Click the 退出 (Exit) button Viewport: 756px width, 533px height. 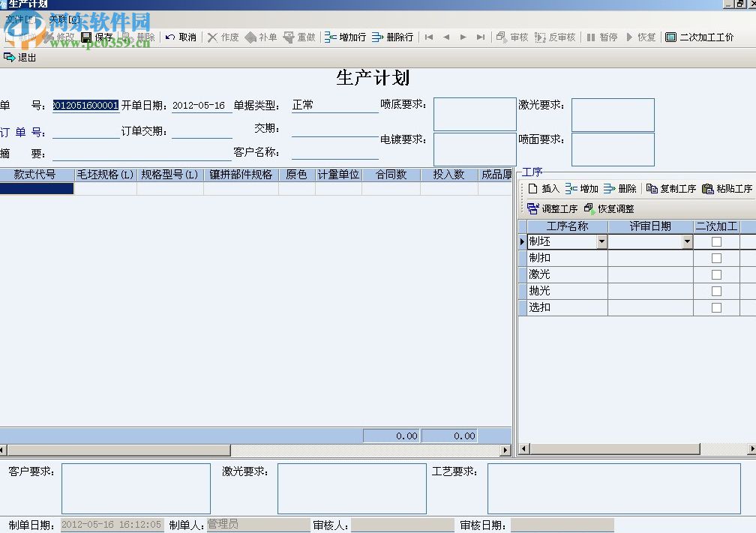(20, 56)
